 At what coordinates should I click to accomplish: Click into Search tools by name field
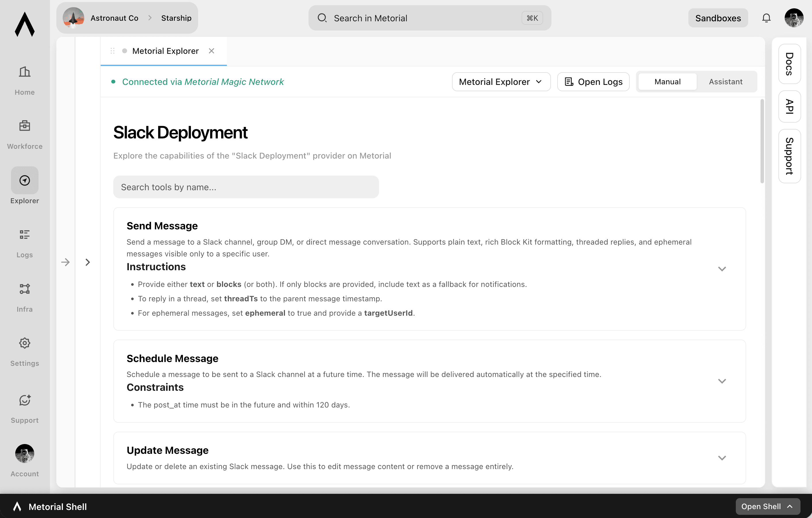(246, 187)
